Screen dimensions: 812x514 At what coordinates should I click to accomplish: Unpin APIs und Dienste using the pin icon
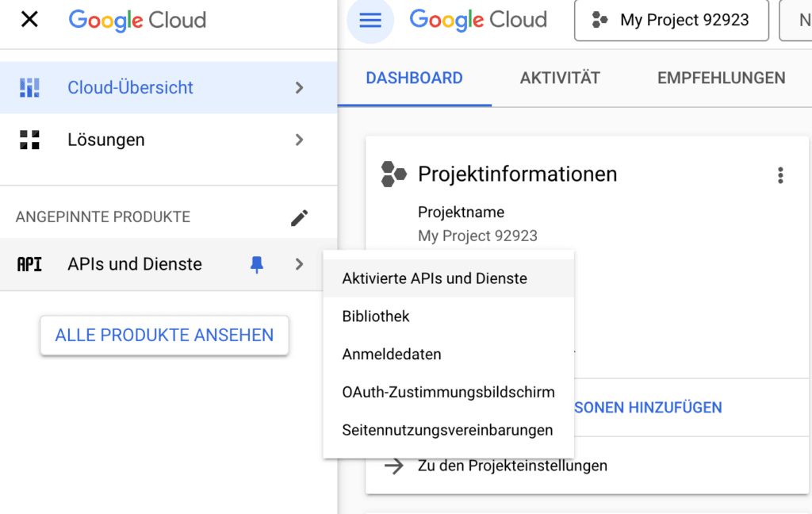[257, 265]
